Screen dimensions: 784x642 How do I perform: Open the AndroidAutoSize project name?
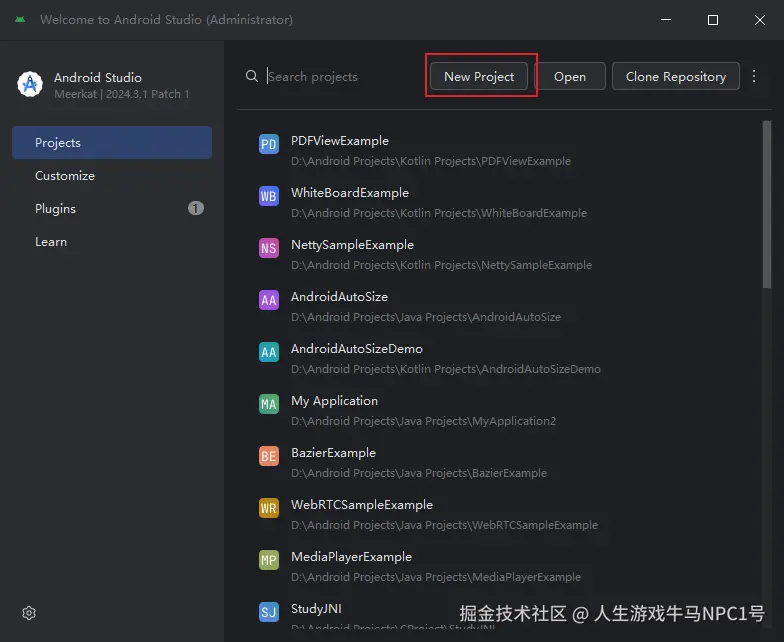(339, 297)
